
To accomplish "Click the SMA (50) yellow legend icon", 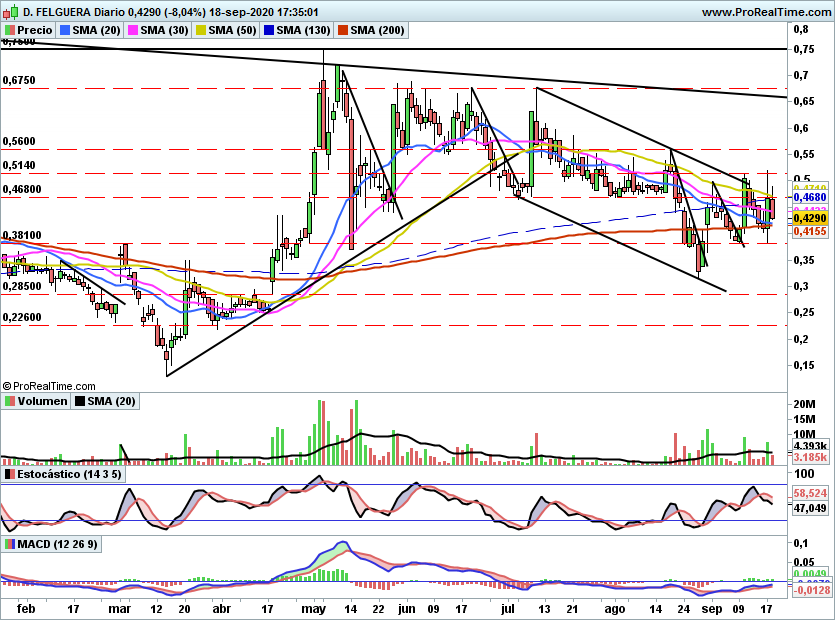I will tap(201, 30).
